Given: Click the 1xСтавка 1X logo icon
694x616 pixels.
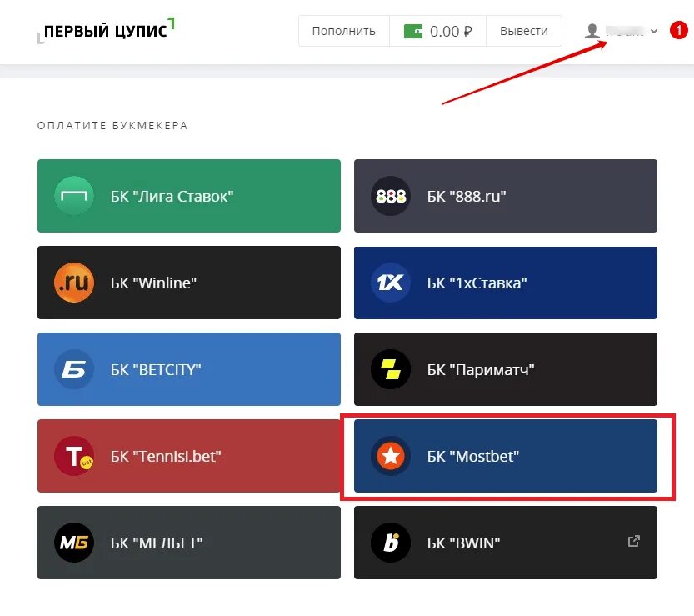Looking at the screenshot, I should (x=391, y=283).
